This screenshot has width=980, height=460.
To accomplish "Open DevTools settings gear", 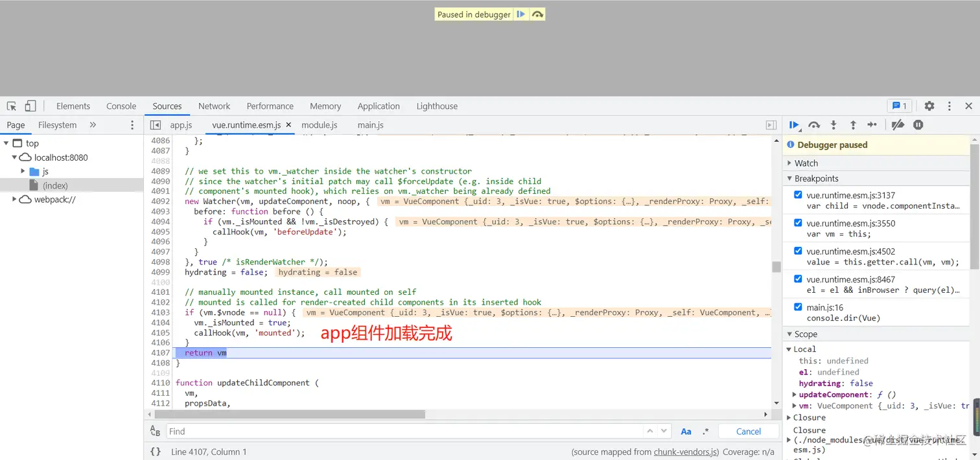I will click(929, 106).
